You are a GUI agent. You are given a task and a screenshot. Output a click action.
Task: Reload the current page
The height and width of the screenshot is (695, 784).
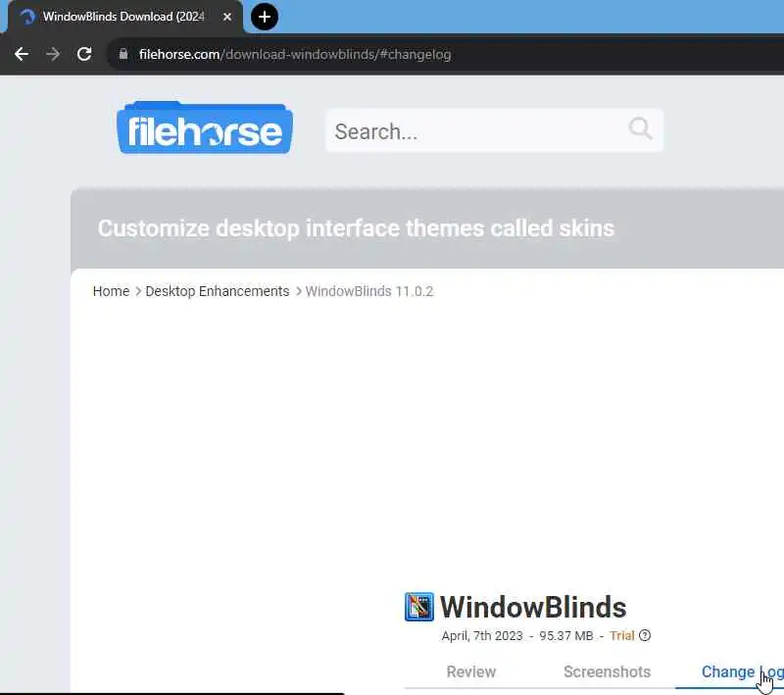[84, 54]
